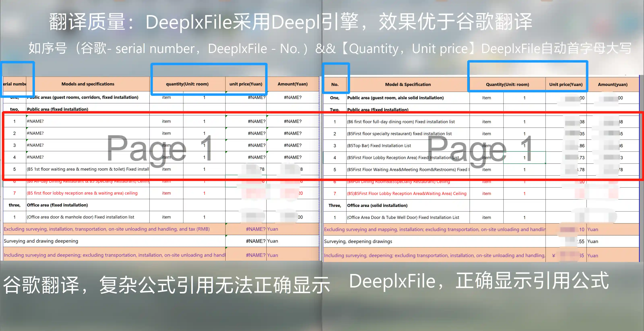Click 'Surveying, deepening drawings' row in right table
Image resolution: width=644 pixels, height=331 pixels.
tap(358, 241)
